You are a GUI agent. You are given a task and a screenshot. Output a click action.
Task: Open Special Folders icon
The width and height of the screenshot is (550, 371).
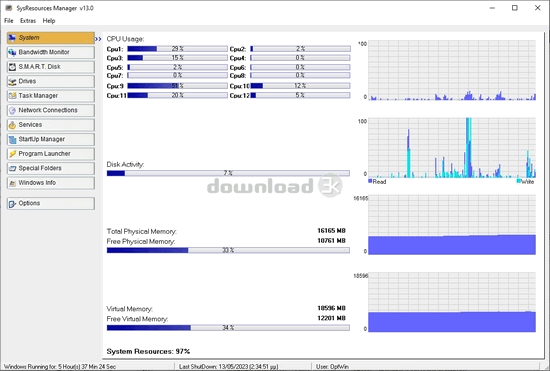[x=12, y=168]
